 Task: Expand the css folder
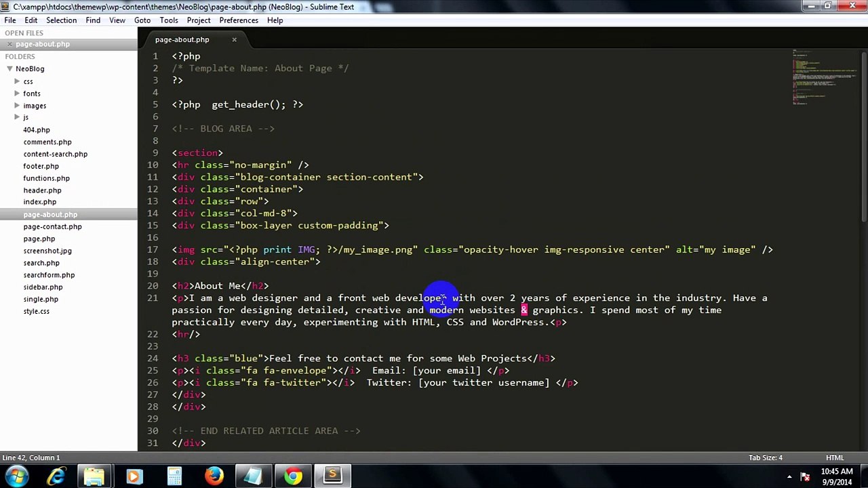pyautogui.click(x=17, y=81)
